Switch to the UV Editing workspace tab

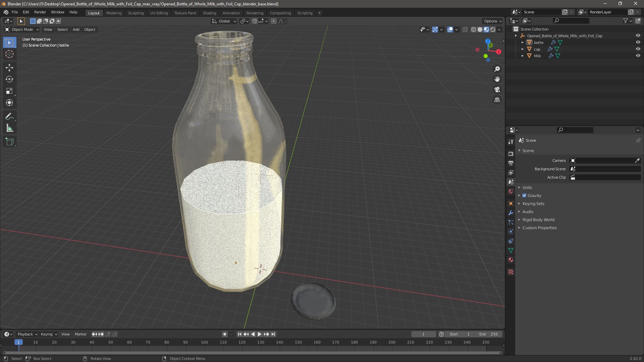(x=159, y=13)
